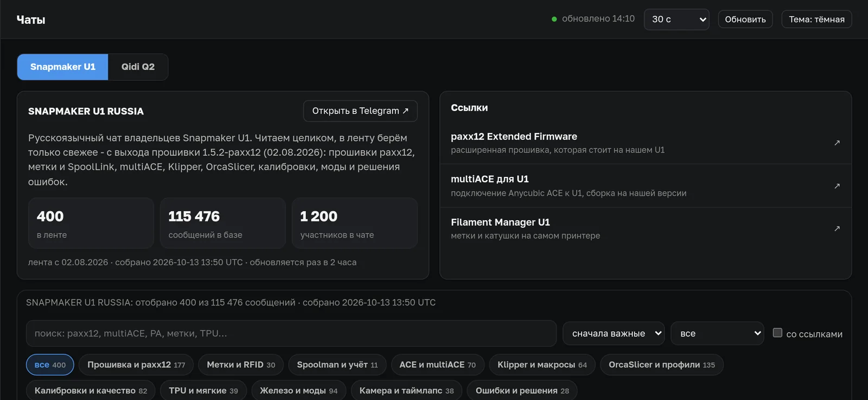The height and width of the screenshot is (400, 868).
Task: Filter by «Калибровки и качество» chip
Action: (91, 391)
